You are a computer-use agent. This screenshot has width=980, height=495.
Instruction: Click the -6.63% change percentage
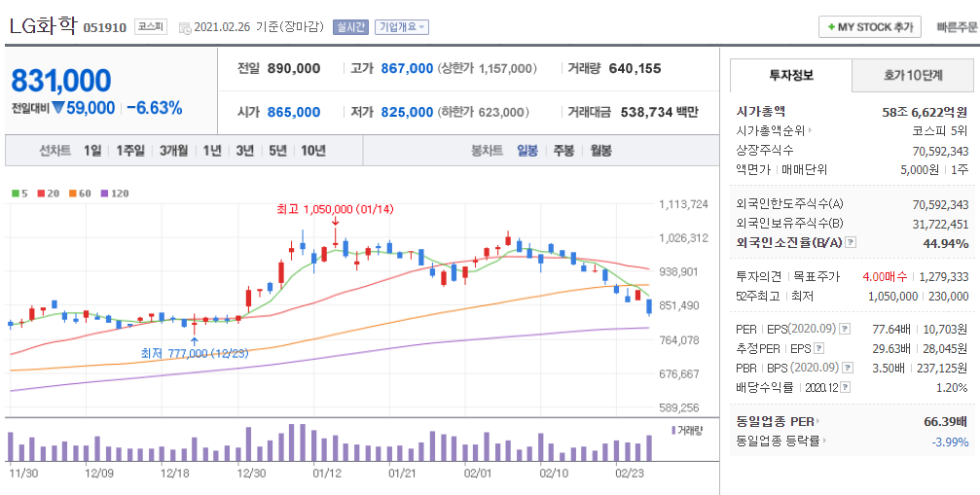[155, 108]
